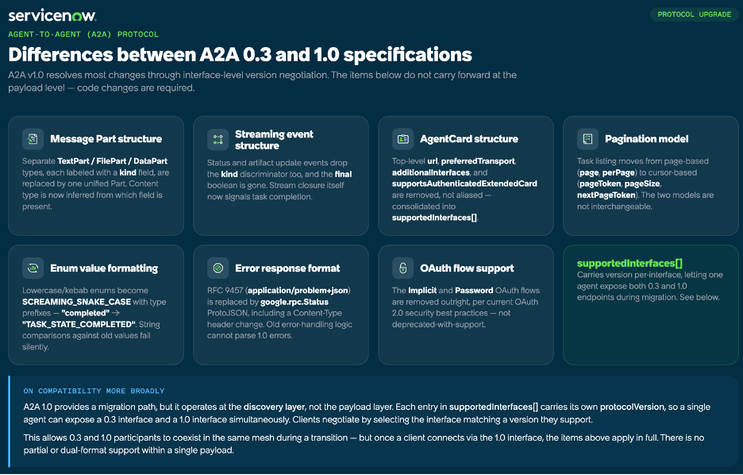Screen dimensions: 743x475
Task: Click the Enum value formatting icon
Action: [33, 268]
